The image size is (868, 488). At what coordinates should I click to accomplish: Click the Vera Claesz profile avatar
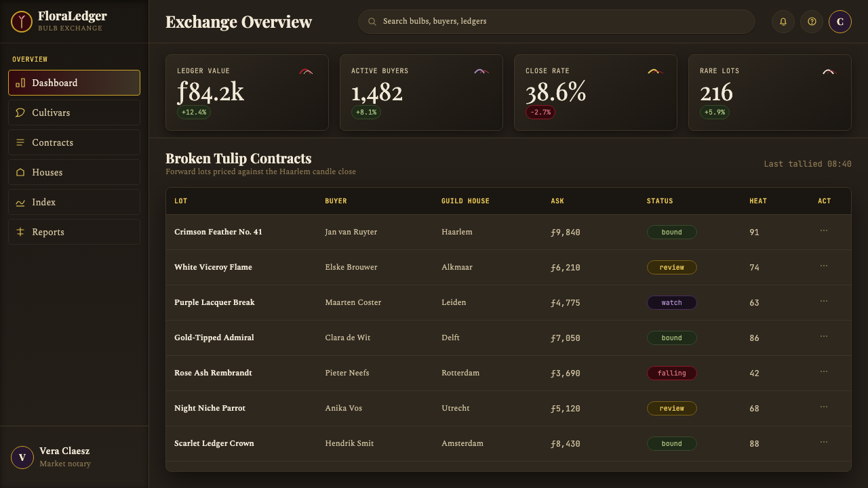click(22, 457)
